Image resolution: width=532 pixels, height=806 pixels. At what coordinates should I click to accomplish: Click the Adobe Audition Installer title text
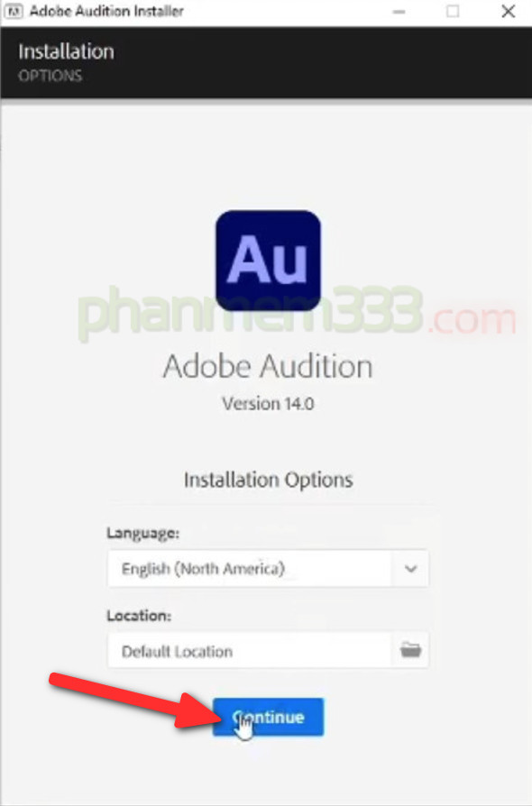[x=106, y=11]
